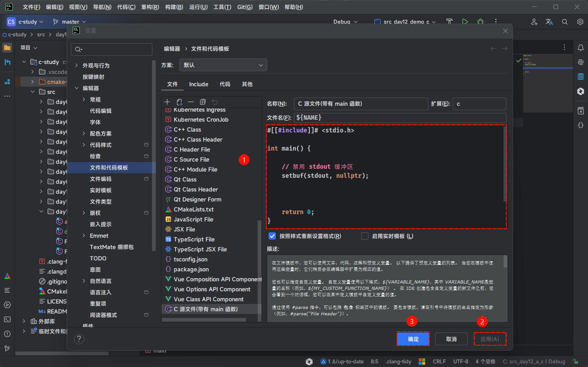Open the notifications bell in right sidebar
This screenshot has width=588, height=367.
(580, 48)
